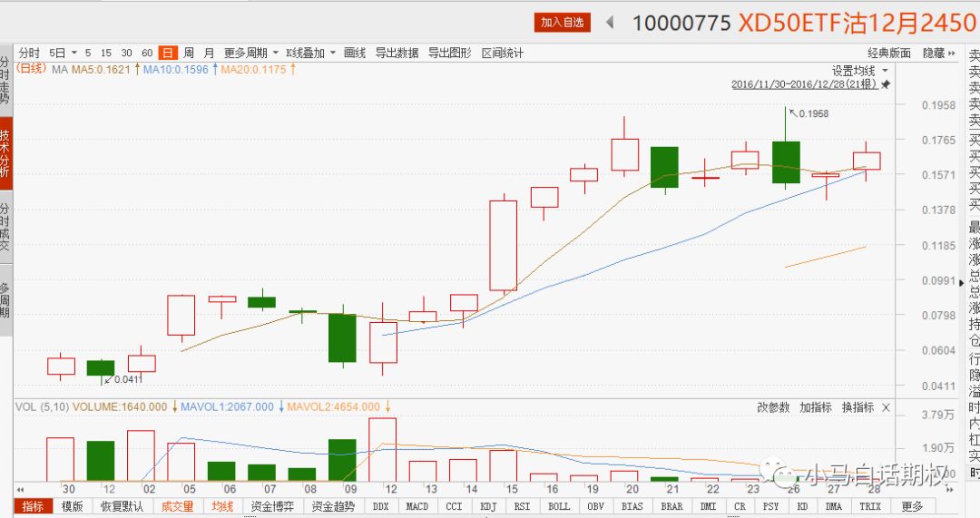The height and width of the screenshot is (518, 980).
Task: Open 区间统计 range statistics tool
Action: (502, 54)
